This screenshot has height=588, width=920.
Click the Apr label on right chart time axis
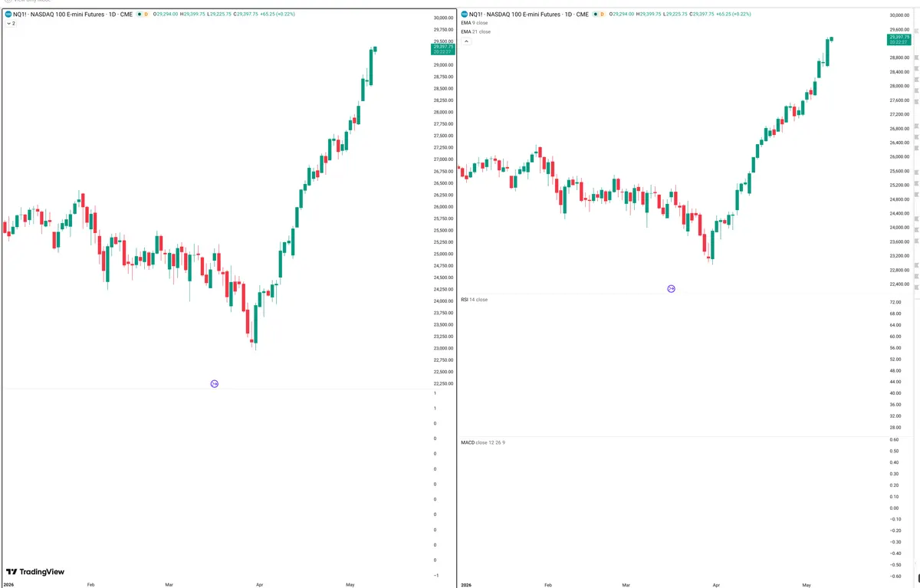[x=716, y=584]
